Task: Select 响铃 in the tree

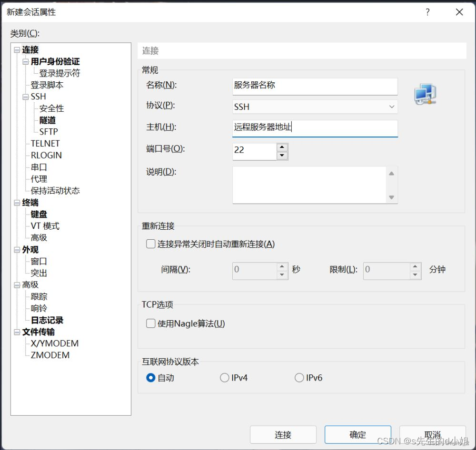Action: pyautogui.click(x=39, y=308)
